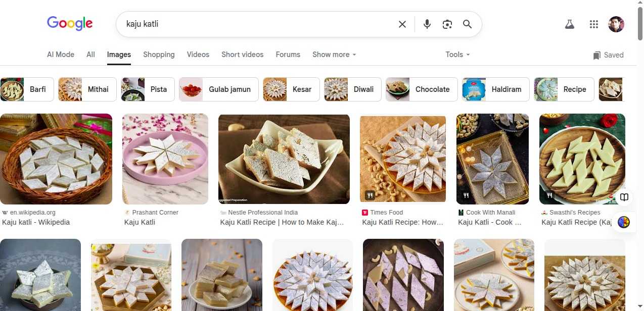Filter images by Gulab jamun chip
The width and height of the screenshot is (644, 311).
[219, 89]
